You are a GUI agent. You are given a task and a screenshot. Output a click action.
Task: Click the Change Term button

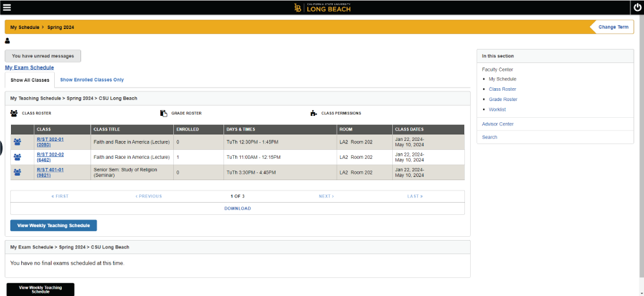612,27
